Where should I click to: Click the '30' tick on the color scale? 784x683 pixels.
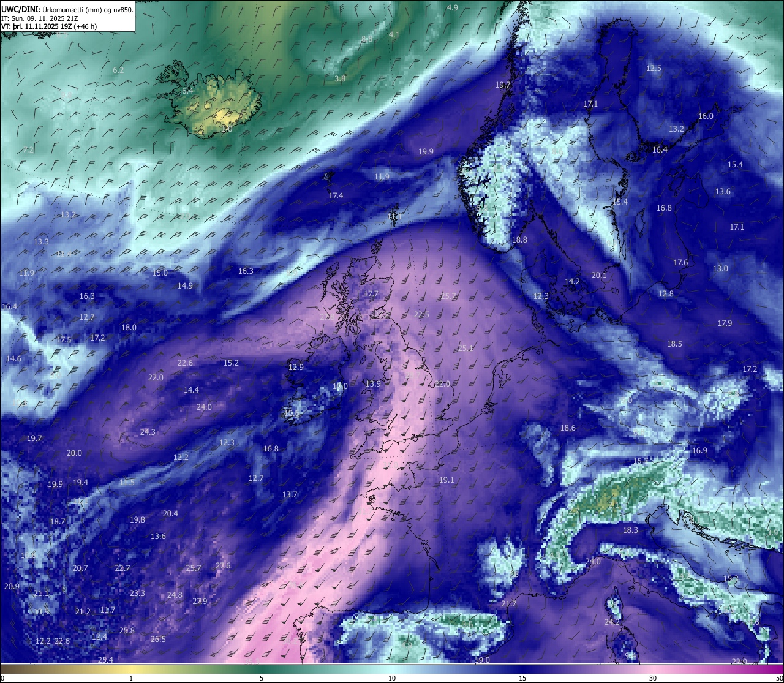pos(653,678)
